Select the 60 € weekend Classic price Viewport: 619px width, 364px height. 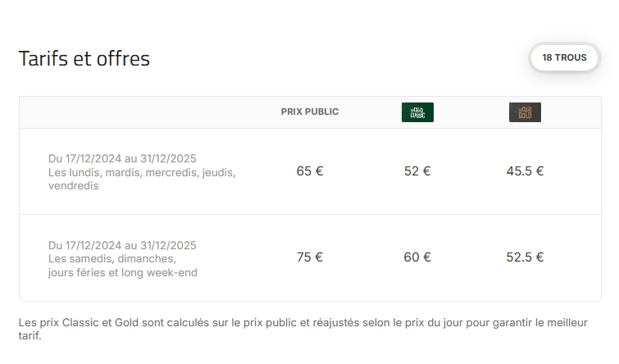(x=417, y=257)
